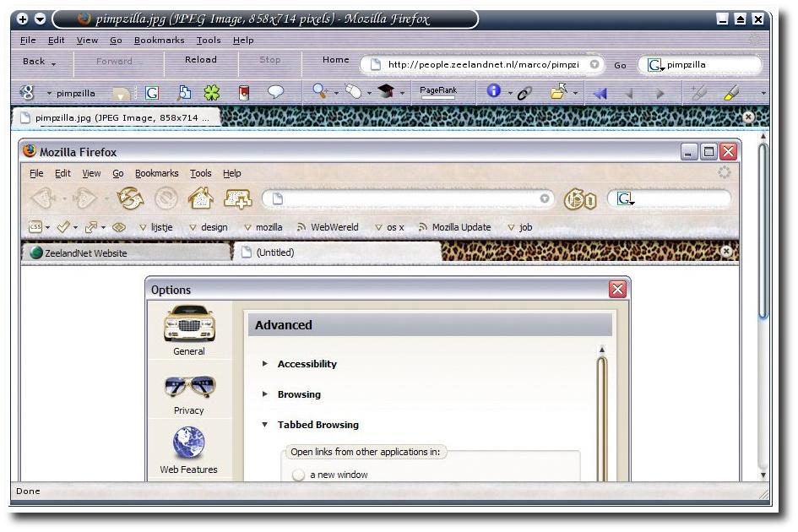Viewport: 798px width, 532px height.
Task: Open the Privacy options panel with sunglasses icon
Action: tap(189, 395)
